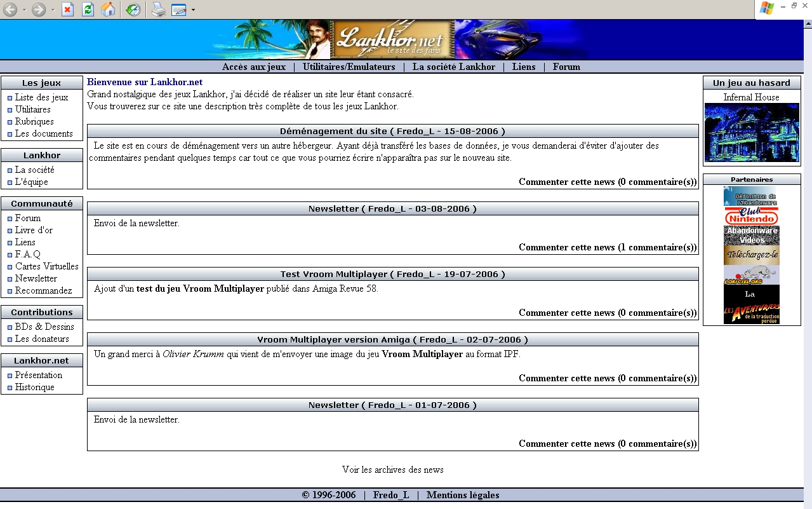This screenshot has height=509, width=812.
Task: Click 'Liste des jeux' sidebar link
Action: pos(41,97)
